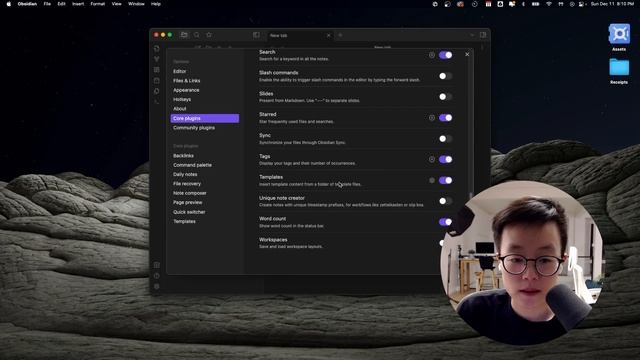Open the Starred plugin options gear

tap(432, 118)
